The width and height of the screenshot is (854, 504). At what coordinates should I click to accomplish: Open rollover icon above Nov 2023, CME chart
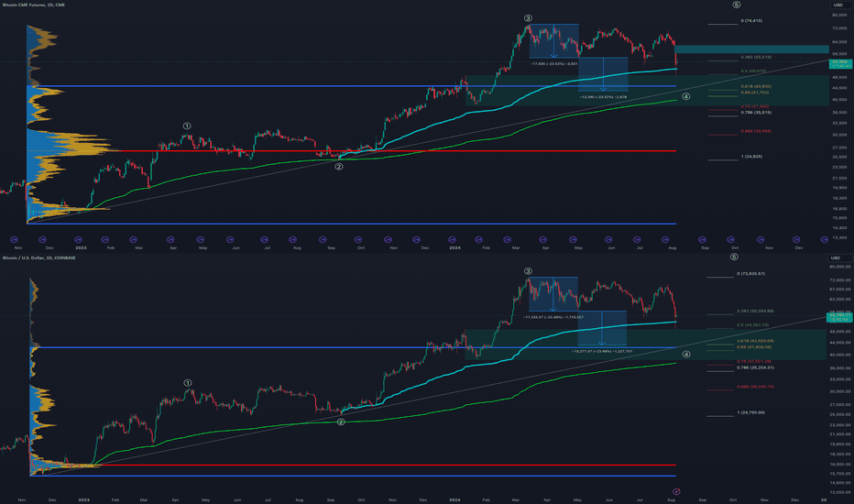pos(388,239)
